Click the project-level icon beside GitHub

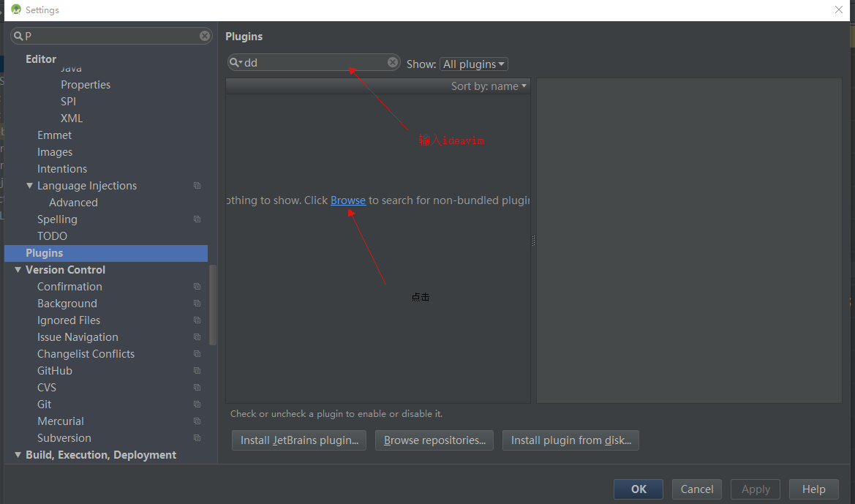click(197, 371)
